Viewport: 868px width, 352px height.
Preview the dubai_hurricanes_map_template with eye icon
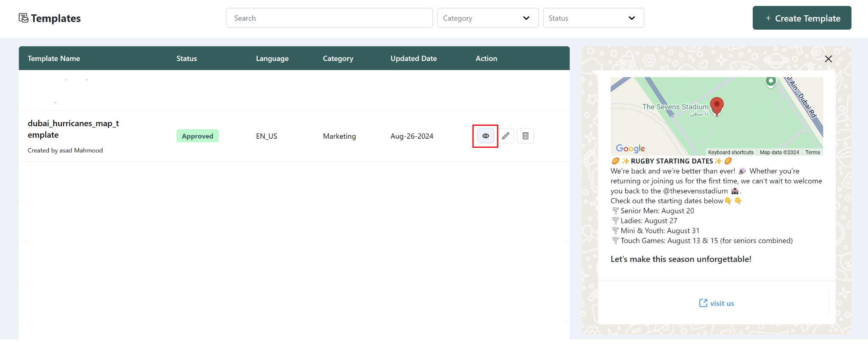[486, 136]
